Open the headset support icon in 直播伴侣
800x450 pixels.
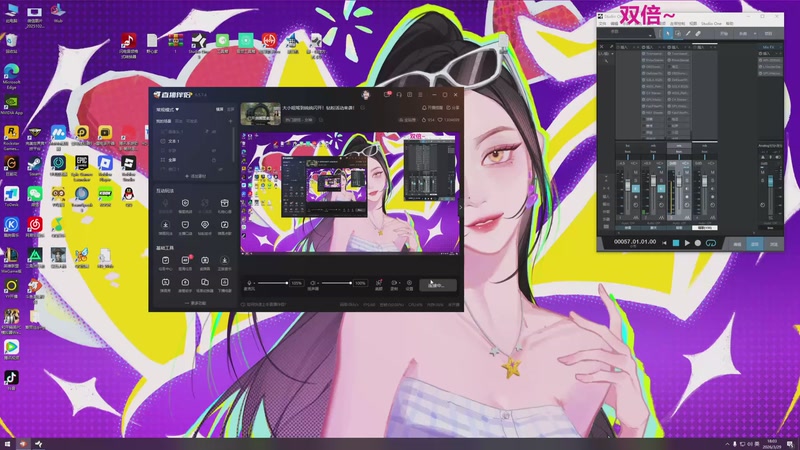[x=399, y=95]
